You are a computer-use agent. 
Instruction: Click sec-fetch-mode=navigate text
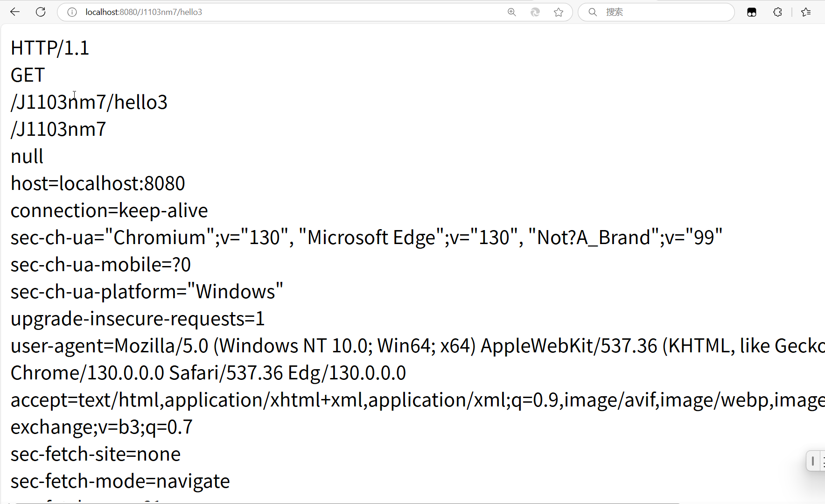[120, 481]
